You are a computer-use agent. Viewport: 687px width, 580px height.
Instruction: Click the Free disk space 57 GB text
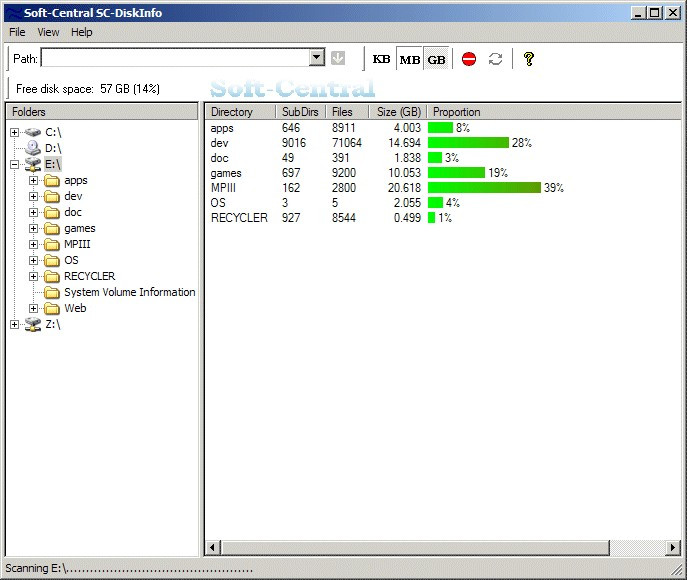click(x=88, y=89)
